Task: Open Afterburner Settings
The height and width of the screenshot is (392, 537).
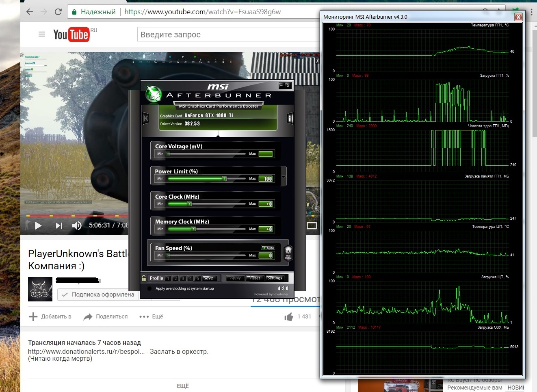Action: (x=275, y=278)
